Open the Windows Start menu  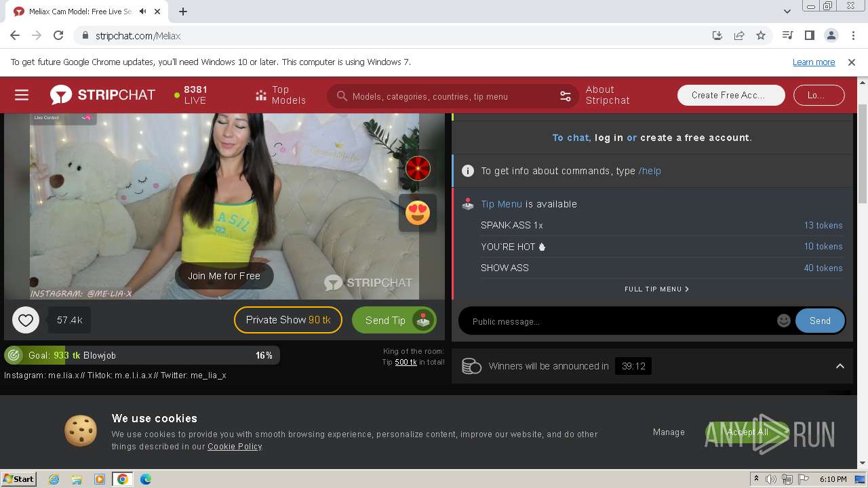[19, 479]
